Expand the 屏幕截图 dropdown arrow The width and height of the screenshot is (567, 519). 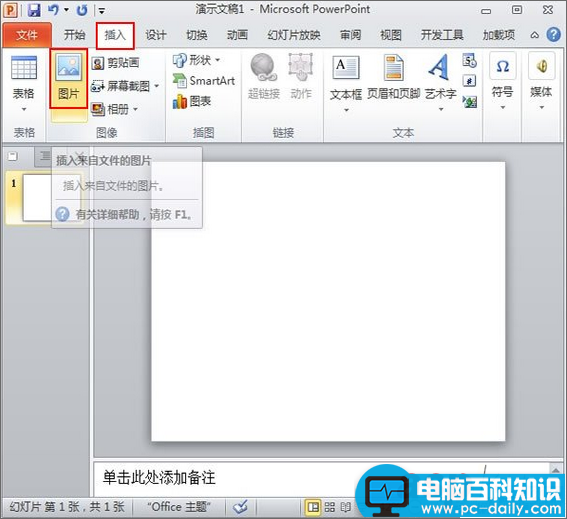[x=157, y=86]
